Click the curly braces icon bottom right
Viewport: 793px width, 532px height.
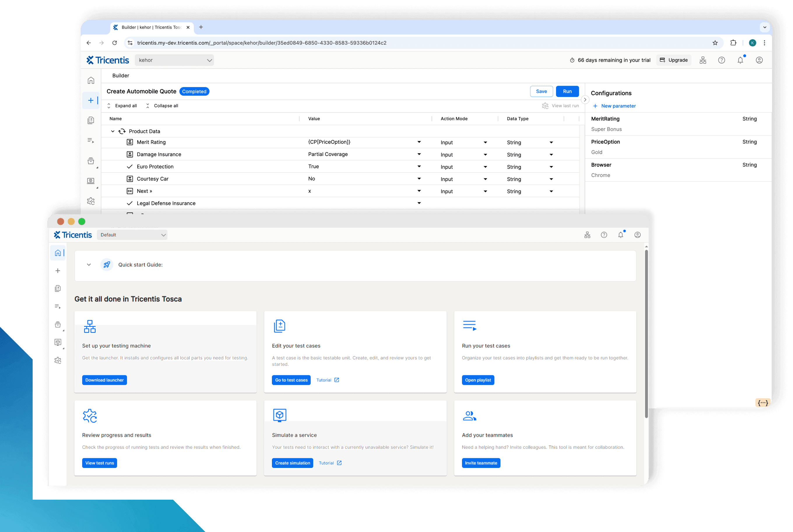763,403
